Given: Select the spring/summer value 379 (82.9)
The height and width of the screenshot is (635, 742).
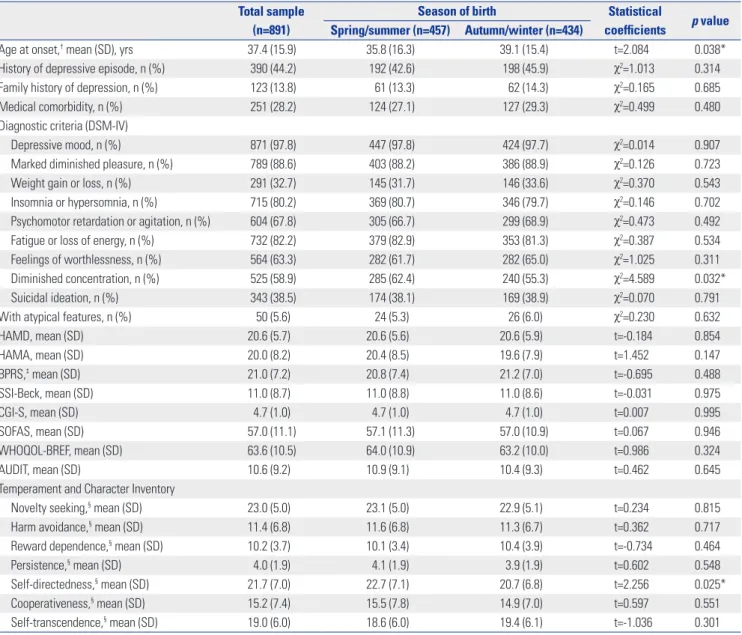Looking at the screenshot, I should tap(391, 240).
